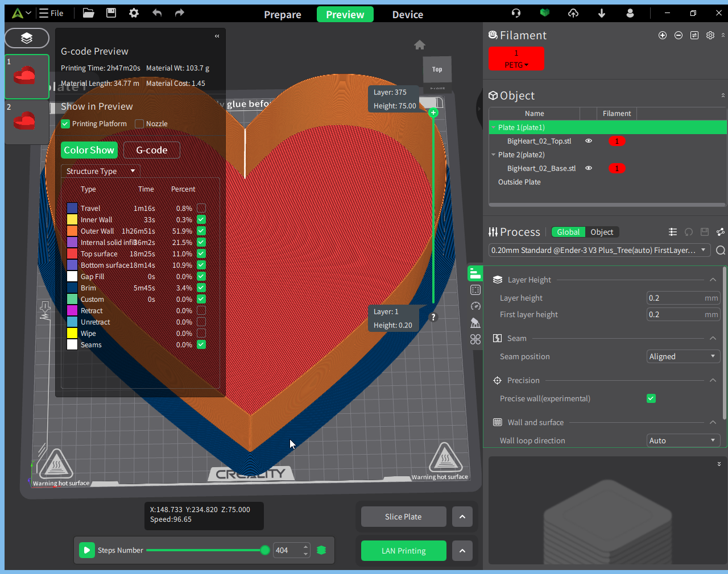Click the layer slider help question mark
This screenshot has width=728, height=574.
click(x=433, y=317)
